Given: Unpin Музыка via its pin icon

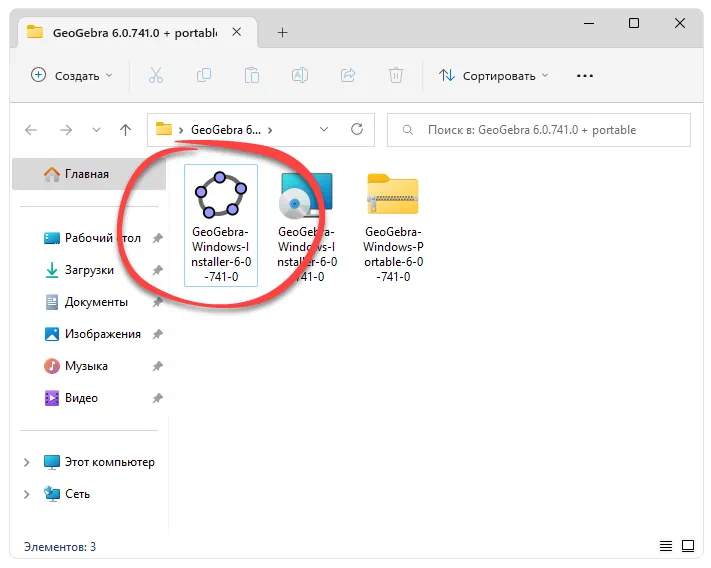Looking at the screenshot, I should [157, 366].
